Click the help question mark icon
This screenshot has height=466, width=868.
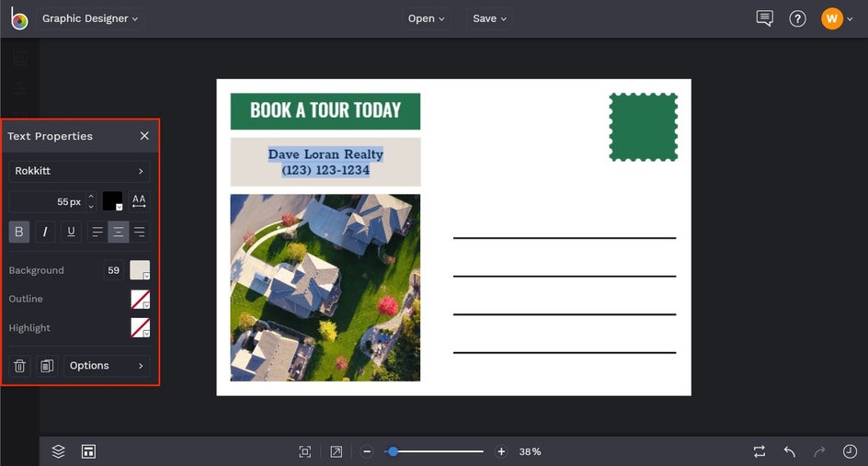point(797,18)
